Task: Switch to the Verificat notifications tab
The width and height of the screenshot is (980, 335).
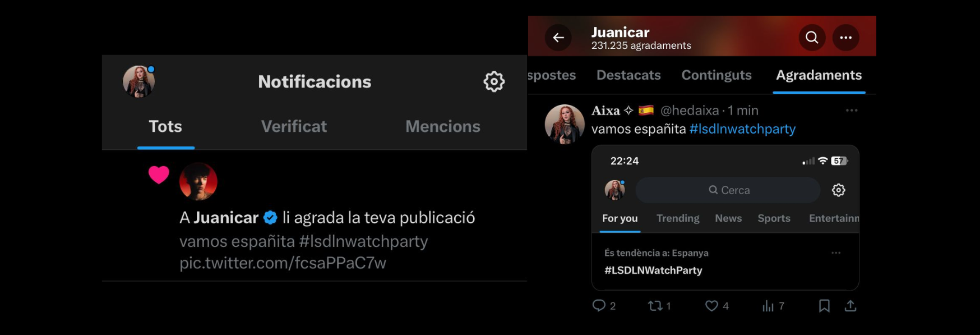Action: [294, 127]
